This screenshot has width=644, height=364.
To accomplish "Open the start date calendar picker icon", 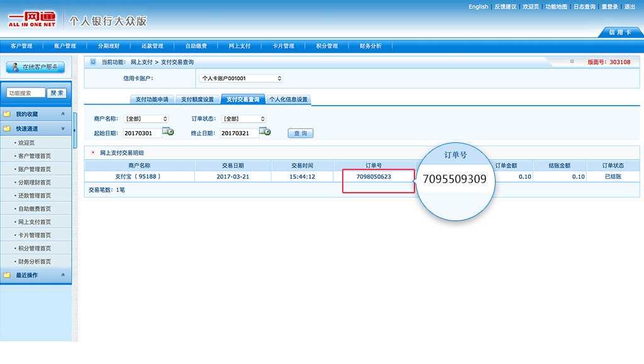I will 168,132.
